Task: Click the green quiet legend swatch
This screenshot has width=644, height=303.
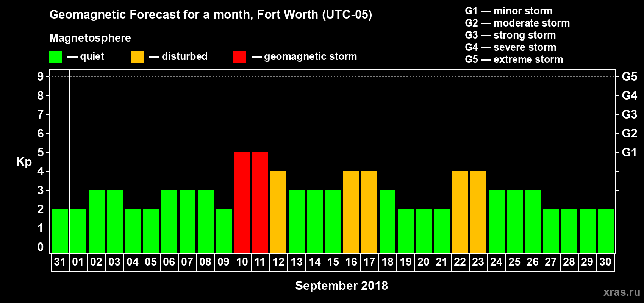Action: [x=55, y=57]
